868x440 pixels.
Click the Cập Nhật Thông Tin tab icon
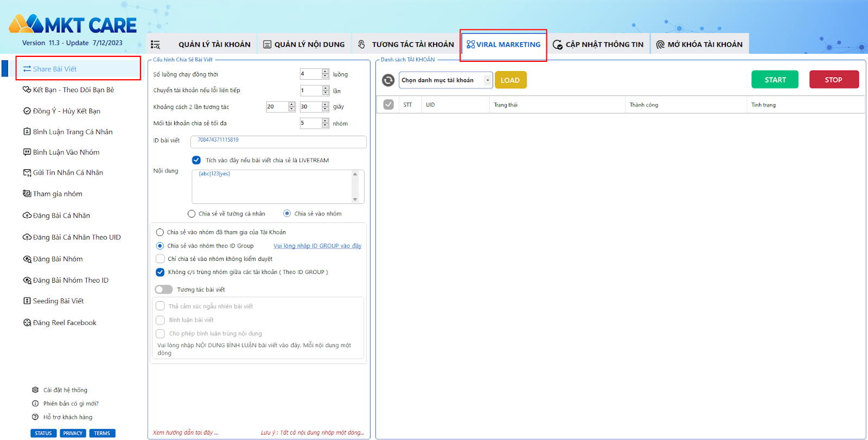558,44
